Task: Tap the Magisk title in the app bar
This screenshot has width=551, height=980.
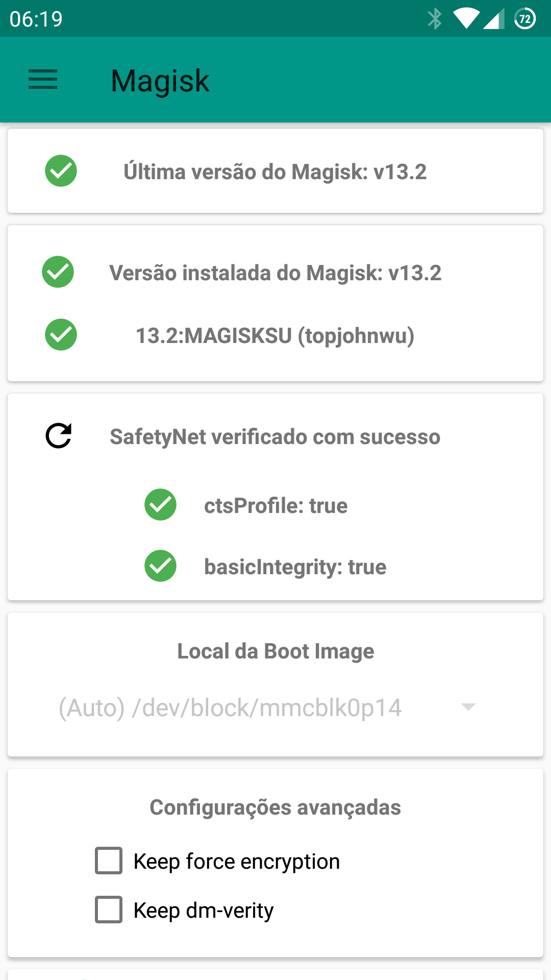Action: click(x=160, y=81)
